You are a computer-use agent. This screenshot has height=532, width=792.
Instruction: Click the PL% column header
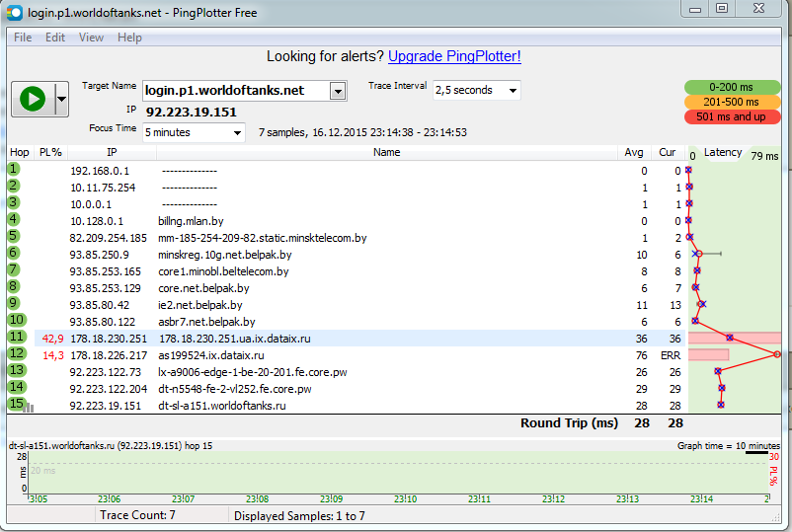pyautogui.click(x=50, y=152)
